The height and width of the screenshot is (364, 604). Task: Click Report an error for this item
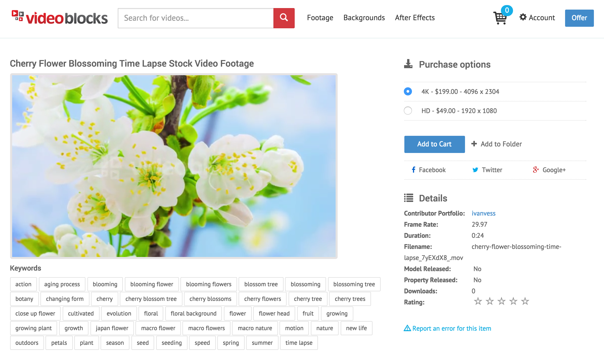point(448,328)
